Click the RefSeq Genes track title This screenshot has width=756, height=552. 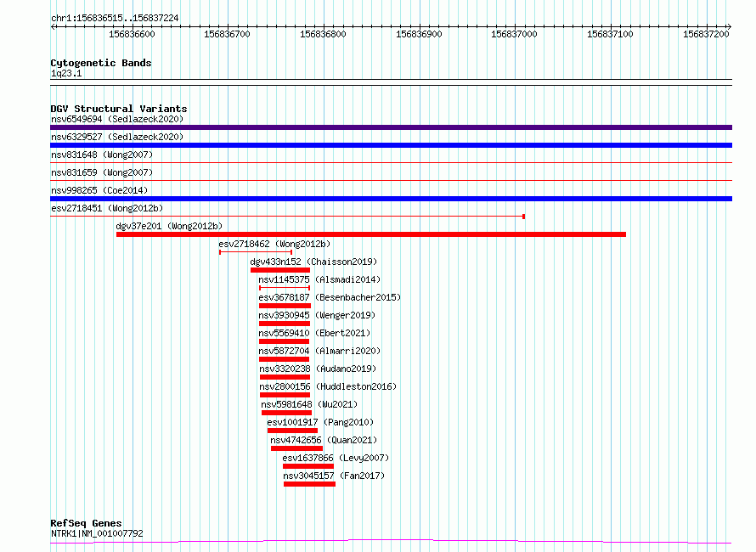(x=86, y=523)
